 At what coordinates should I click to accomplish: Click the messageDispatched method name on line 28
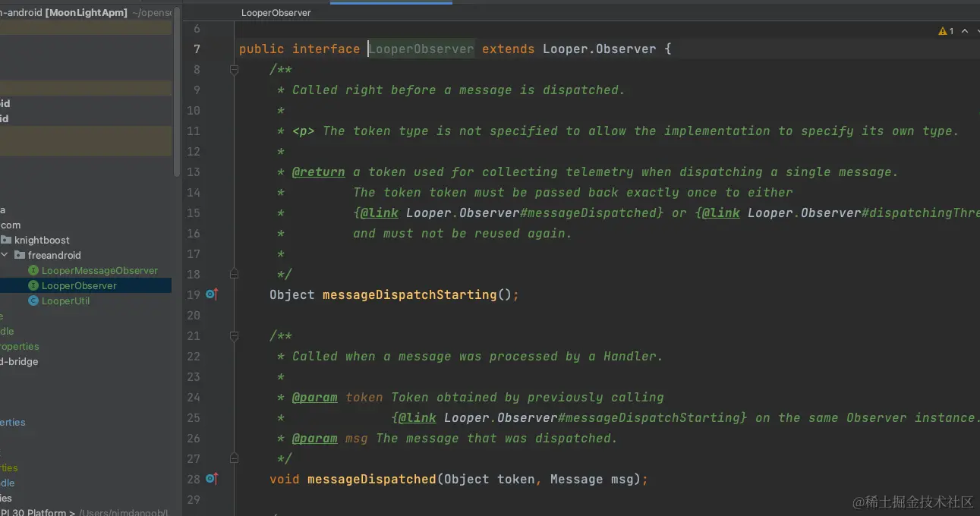(x=372, y=479)
